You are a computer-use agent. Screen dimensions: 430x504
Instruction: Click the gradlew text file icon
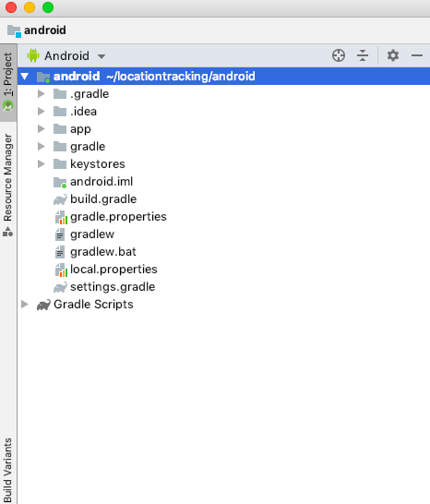(x=59, y=234)
